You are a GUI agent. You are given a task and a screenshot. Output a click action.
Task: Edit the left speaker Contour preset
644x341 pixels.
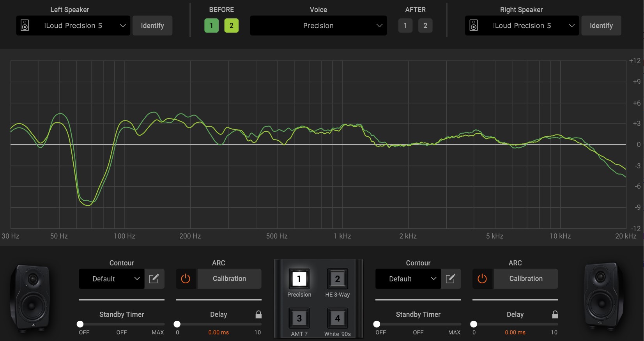(154, 279)
